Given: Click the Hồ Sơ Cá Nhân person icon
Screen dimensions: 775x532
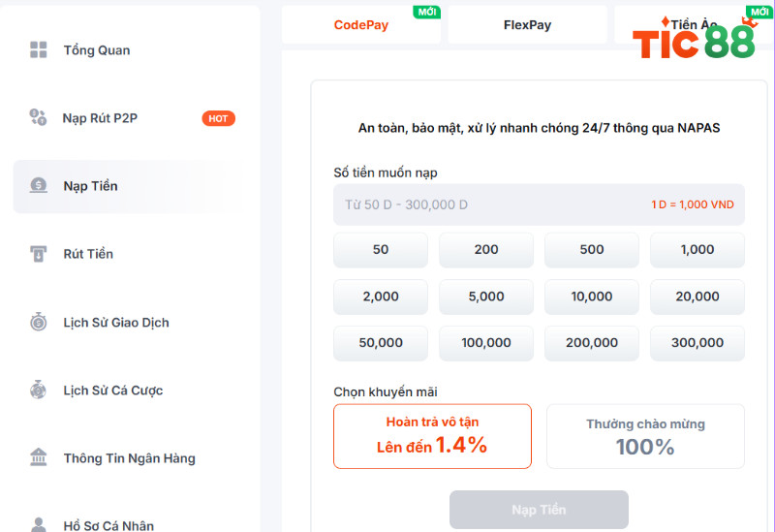Looking at the screenshot, I should click(x=38, y=524).
